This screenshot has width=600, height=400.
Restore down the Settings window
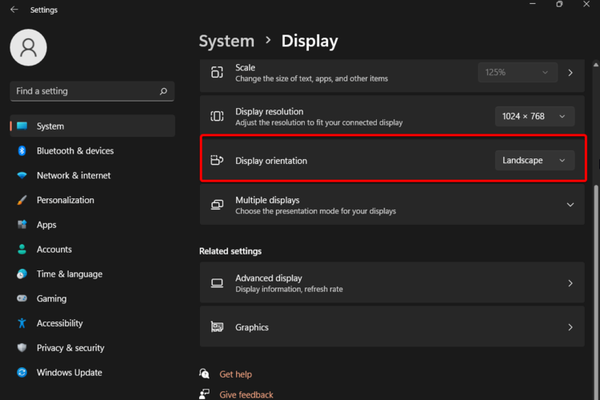559,4
